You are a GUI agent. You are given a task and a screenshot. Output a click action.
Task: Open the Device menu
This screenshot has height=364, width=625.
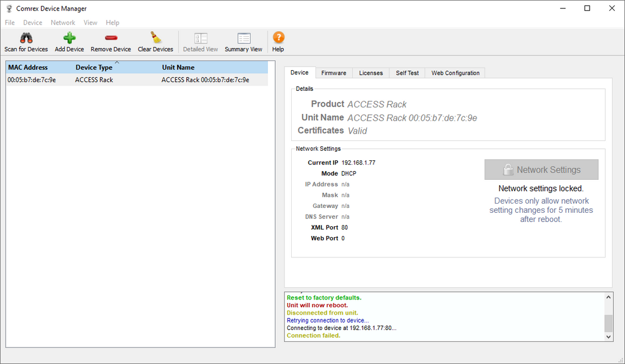point(32,23)
